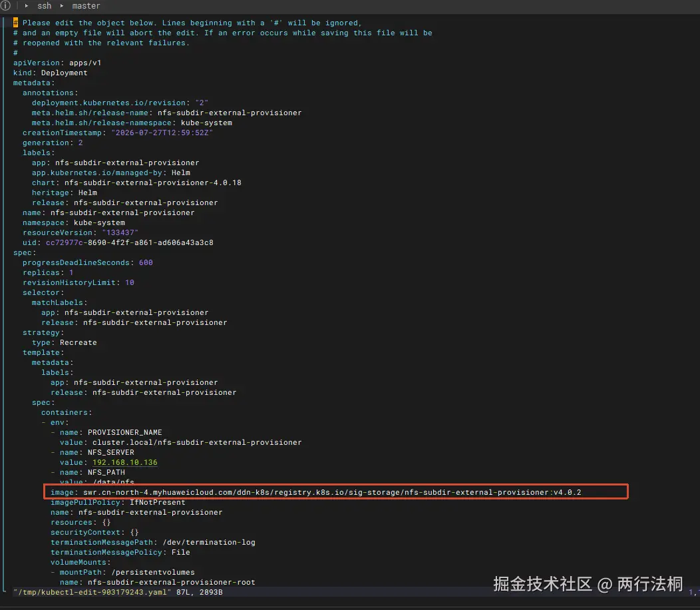Click the 'volumeMounts:' key

click(x=81, y=563)
